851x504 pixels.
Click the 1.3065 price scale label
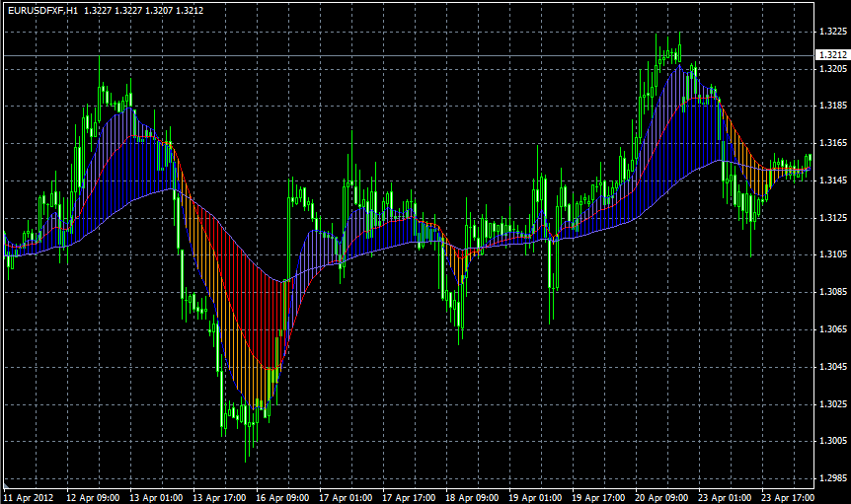[x=833, y=329]
